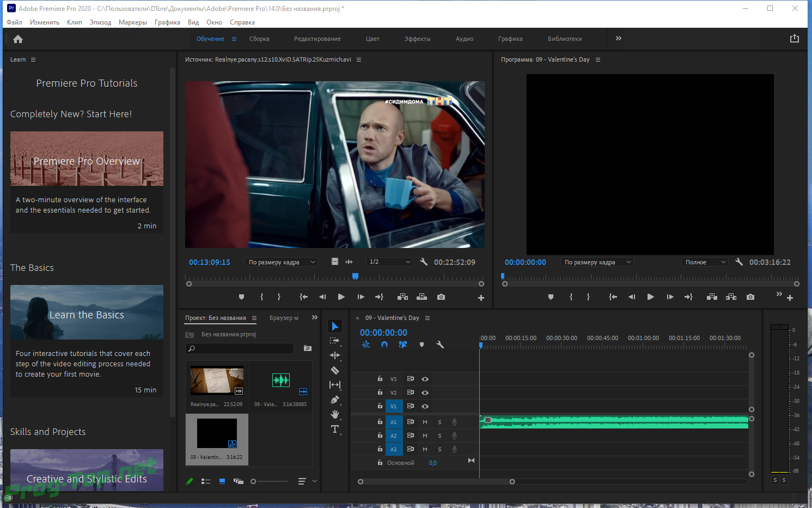812x508 pixels.
Task: Add marker in Source monitor
Action: 241,297
